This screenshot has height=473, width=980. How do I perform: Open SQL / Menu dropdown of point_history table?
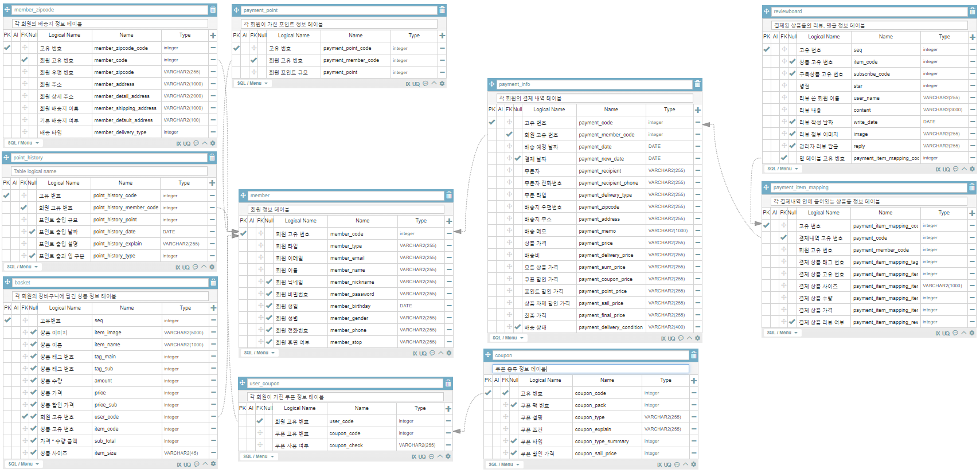click(22, 267)
